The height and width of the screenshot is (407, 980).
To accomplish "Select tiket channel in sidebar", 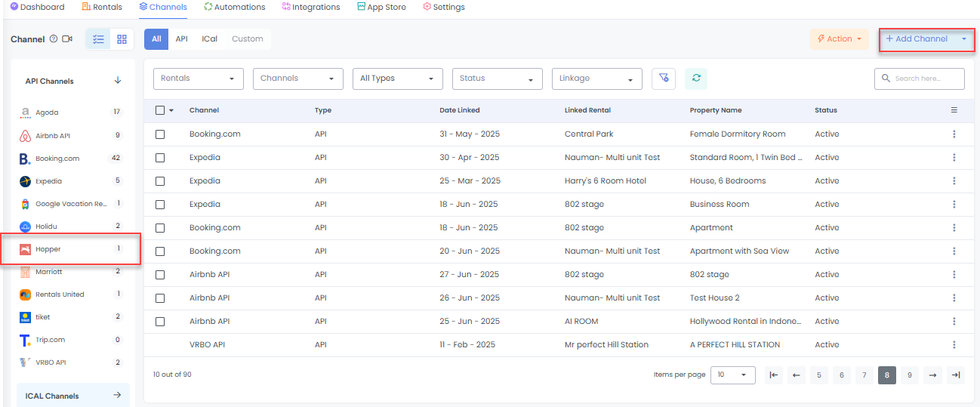I will click(x=71, y=317).
